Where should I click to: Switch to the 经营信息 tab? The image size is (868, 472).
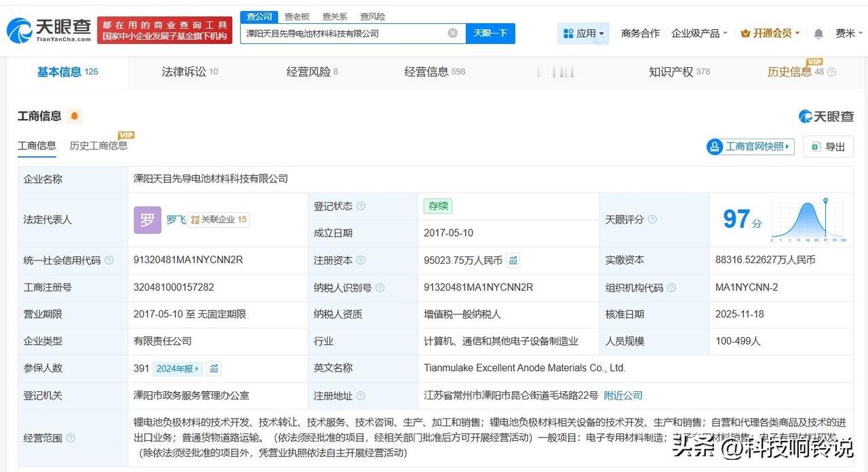pyautogui.click(x=435, y=72)
